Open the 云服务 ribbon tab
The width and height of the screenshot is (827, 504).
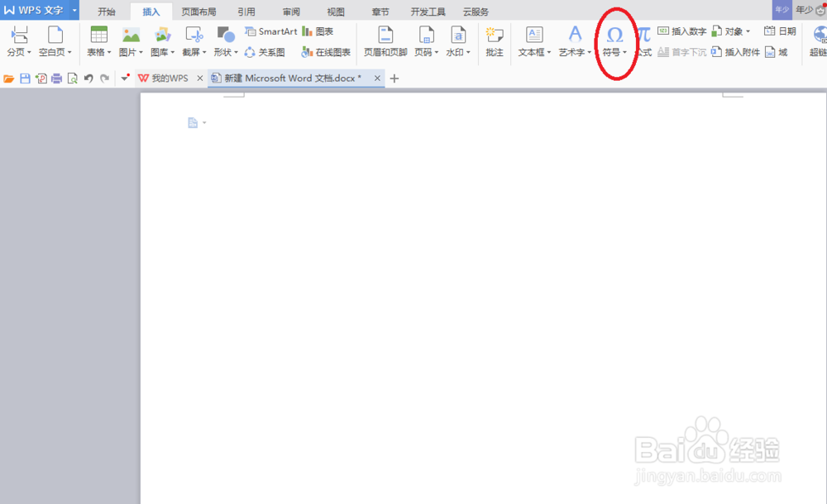(x=476, y=12)
